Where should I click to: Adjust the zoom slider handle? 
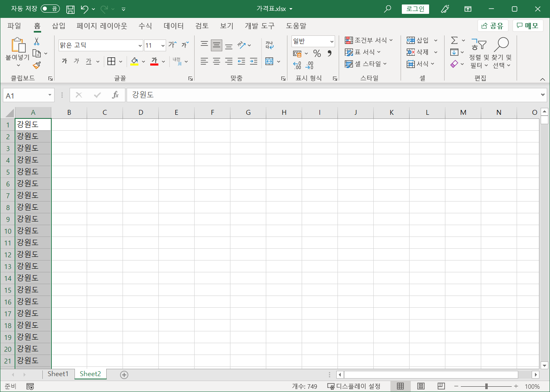[486, 386]
